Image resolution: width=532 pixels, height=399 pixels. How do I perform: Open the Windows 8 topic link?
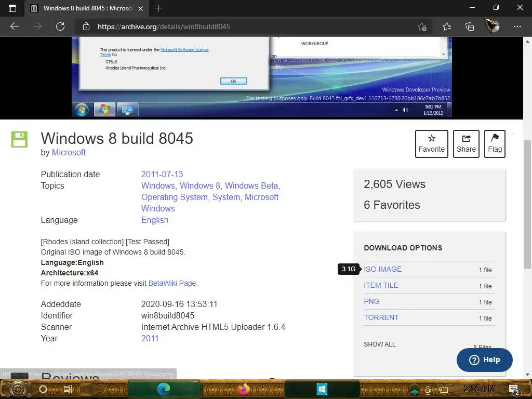pos(200,185)
